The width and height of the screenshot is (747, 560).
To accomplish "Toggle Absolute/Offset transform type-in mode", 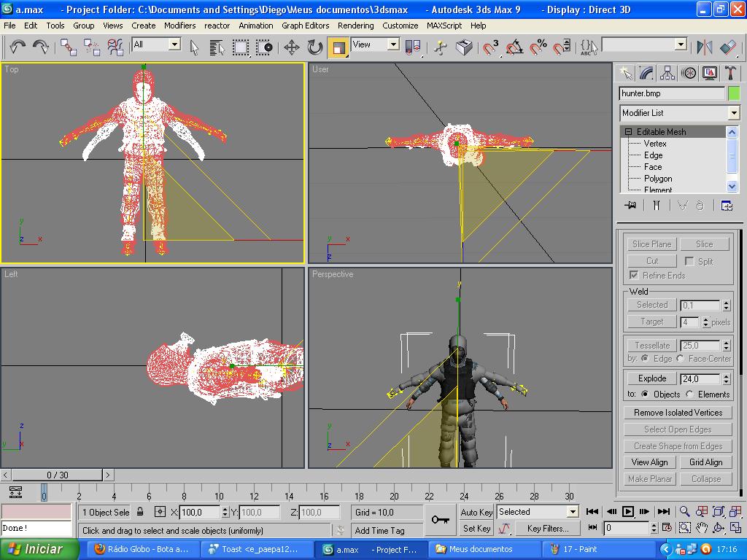I will click(160, 512).
